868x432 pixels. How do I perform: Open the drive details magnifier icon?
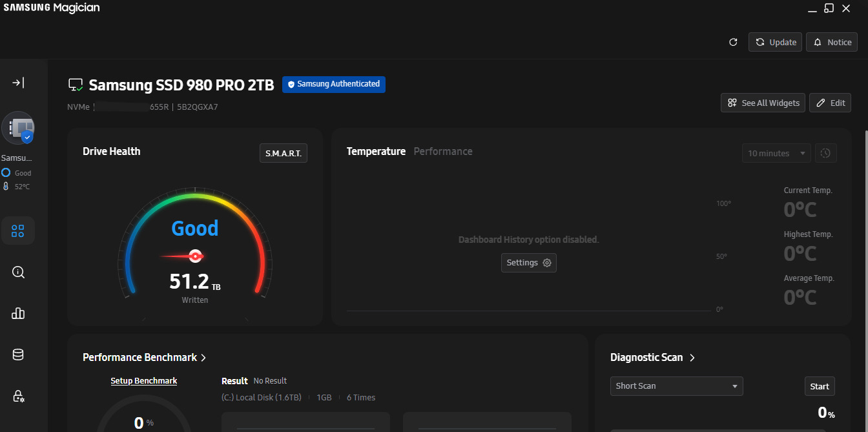[18, 273]
